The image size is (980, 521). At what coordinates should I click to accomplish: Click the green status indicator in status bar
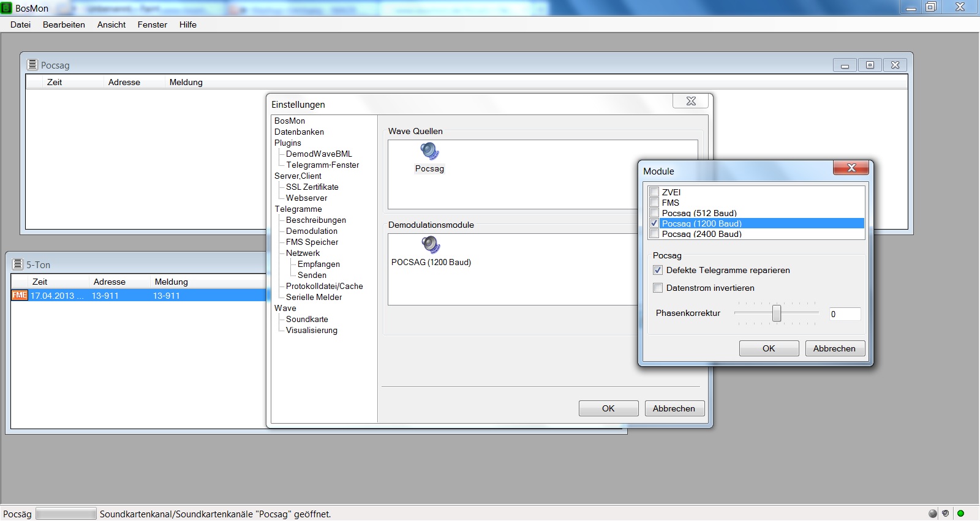[960, 514]
